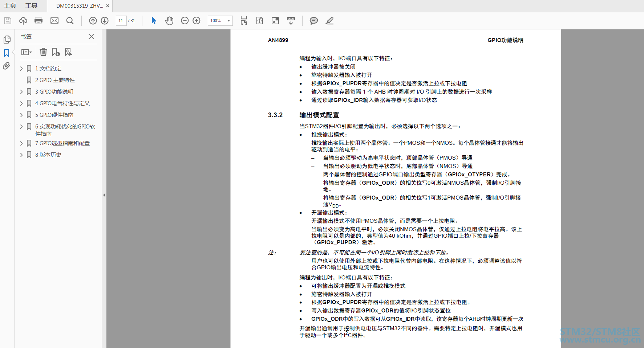Click the cloud upload icon
Screen dimensions: 644x348
(x=23, y=21)
